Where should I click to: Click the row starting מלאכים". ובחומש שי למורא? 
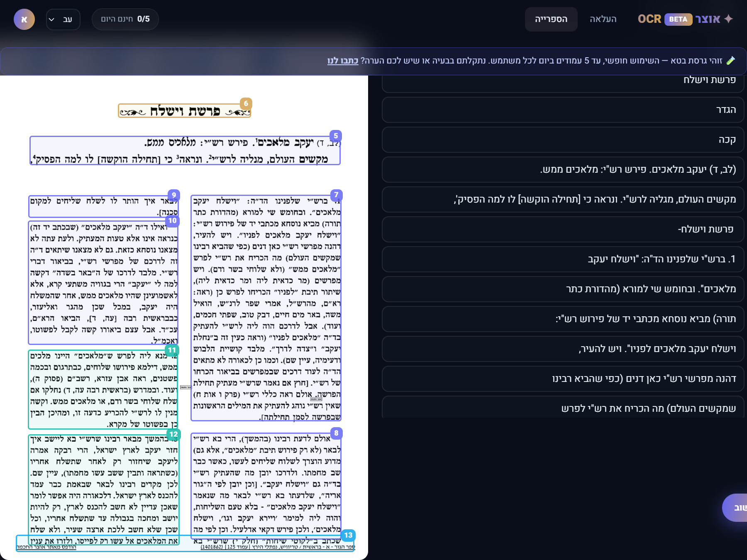[563, 289]
